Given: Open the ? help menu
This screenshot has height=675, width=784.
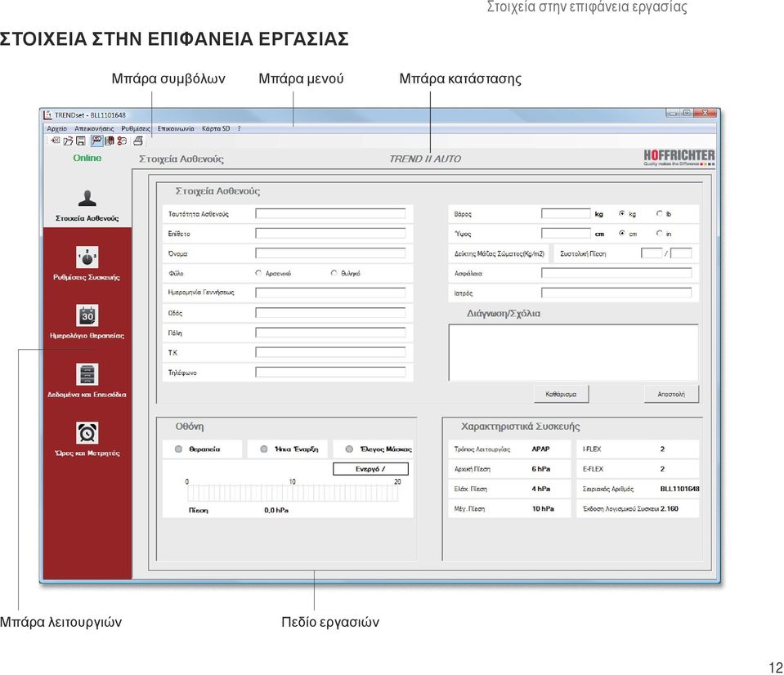Looking at the screenshot, I should tap(239, 128).
